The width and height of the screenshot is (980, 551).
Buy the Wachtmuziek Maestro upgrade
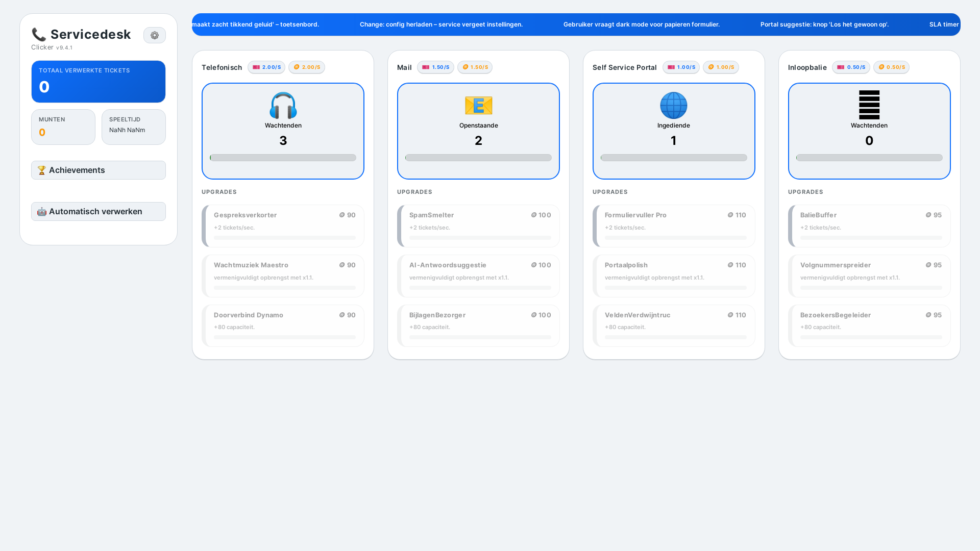283,276
